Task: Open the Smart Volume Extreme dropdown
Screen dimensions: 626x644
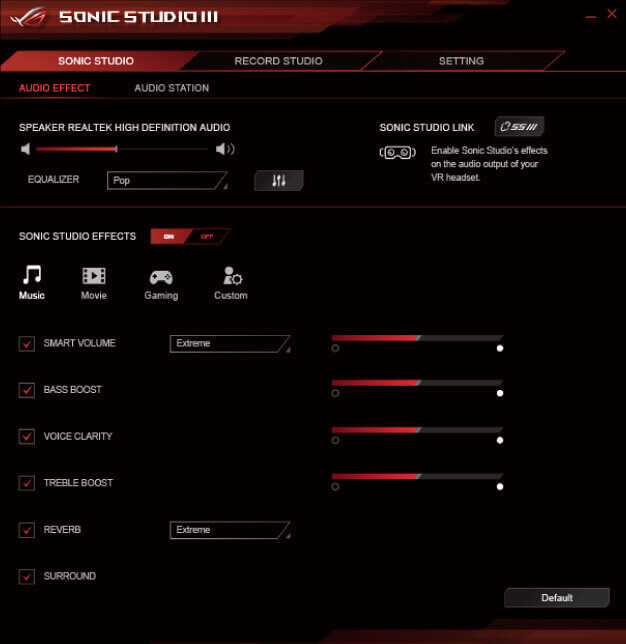Action: tap(230, 343)
